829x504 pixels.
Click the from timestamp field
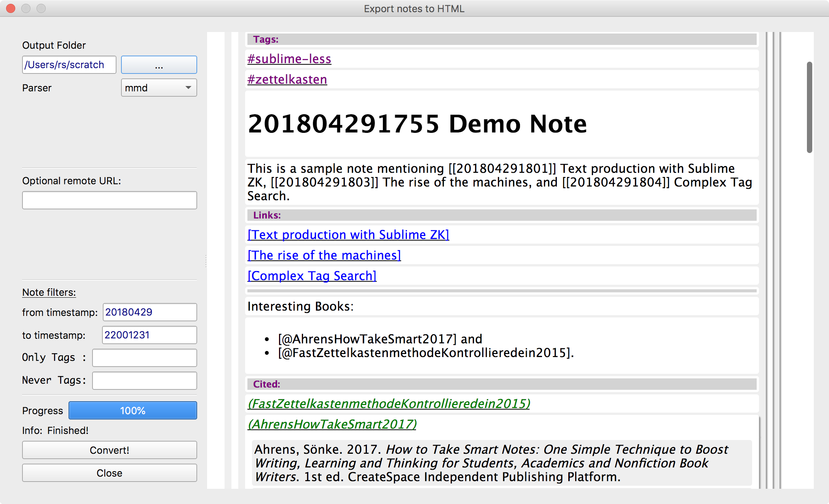pyautogui.click(x=150, y=312)
